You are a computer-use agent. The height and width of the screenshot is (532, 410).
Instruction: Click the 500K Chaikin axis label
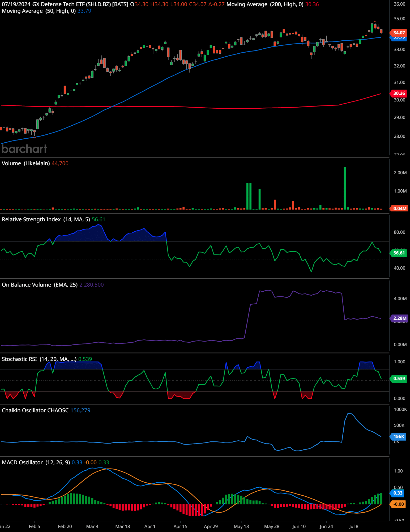click(x=399, y=425)
